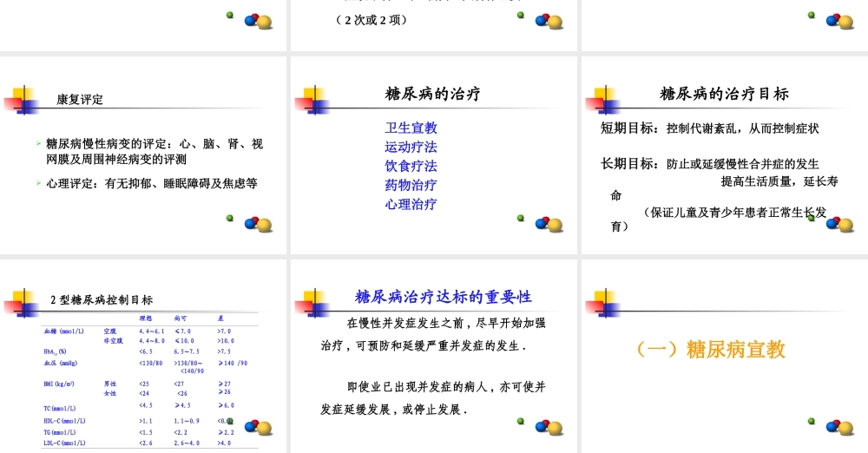Click the 卫生宣教 link
This screenshot has width=868, height=453.
tap(411, 128)
